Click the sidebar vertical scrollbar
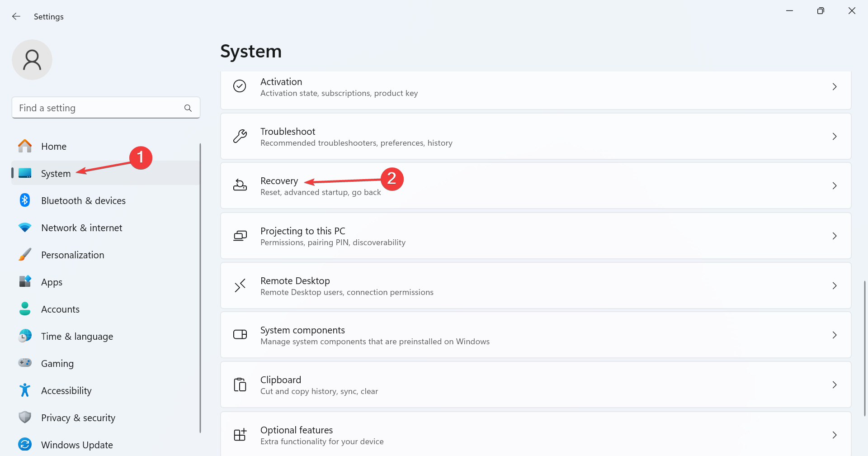Viewport: 868px width, 456px height. point(200,288)
